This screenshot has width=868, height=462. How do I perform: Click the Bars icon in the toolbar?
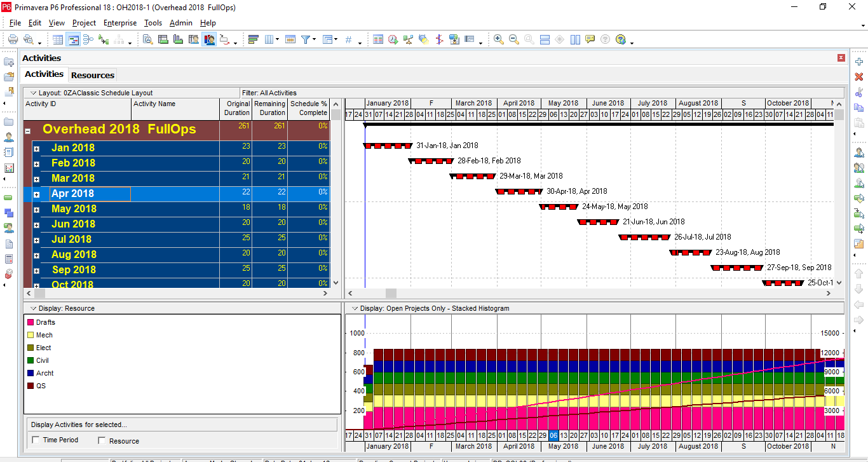(253, 39)
